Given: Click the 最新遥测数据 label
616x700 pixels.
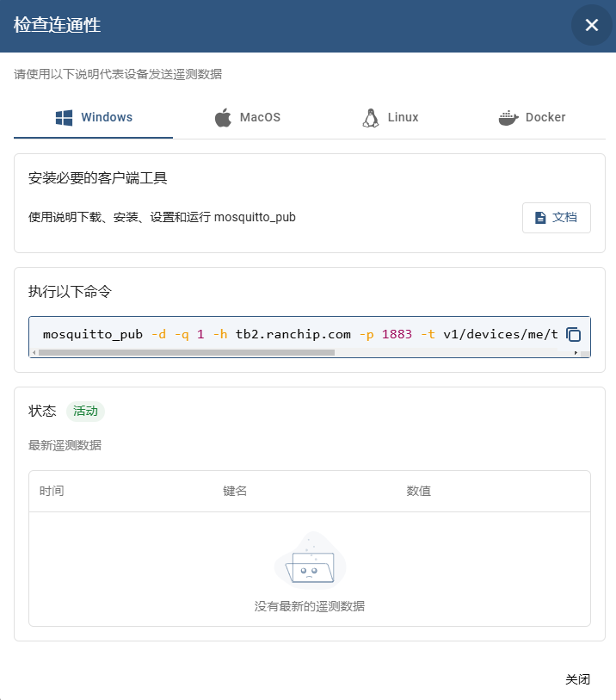Looking at the screenshot, I should pos(65,445).
